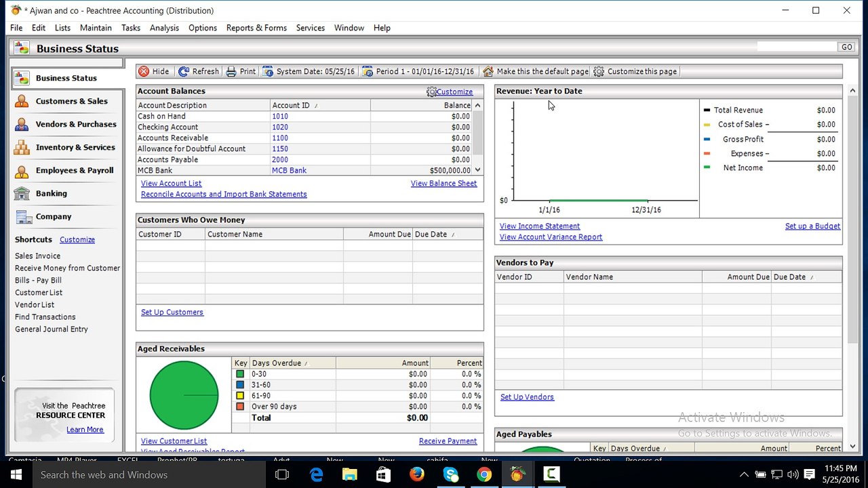Image resolution: width=868 pixels, height=488 pixels.
Task: Sort vendors by Due Date column
Action: [x=806, y=277]
